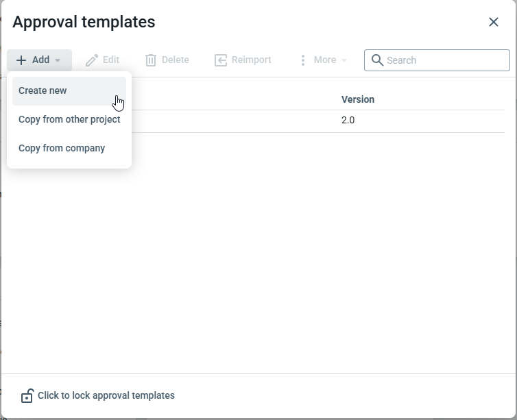Expand the More dropdown arrow
This screenshot has width=517, height=420.
(344, 60)
